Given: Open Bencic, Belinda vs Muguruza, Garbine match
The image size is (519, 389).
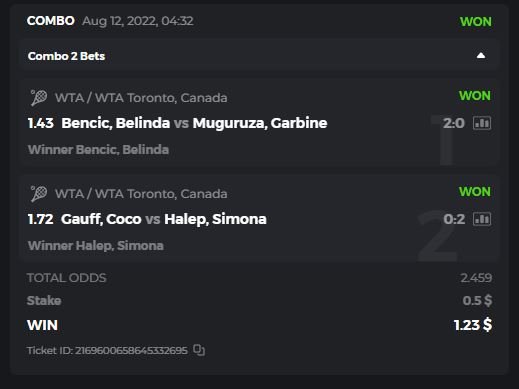Looking at the screenshot, I should pos(194,123).
